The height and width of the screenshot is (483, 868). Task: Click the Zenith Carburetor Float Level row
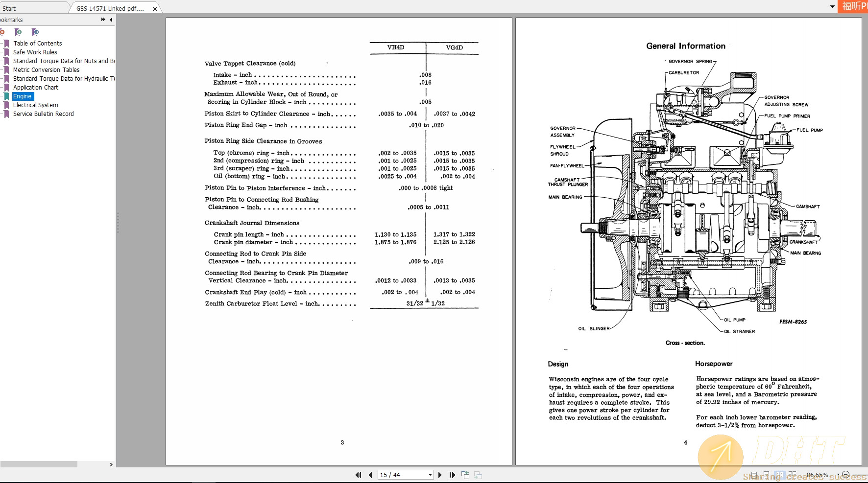(x=341, y=303)
